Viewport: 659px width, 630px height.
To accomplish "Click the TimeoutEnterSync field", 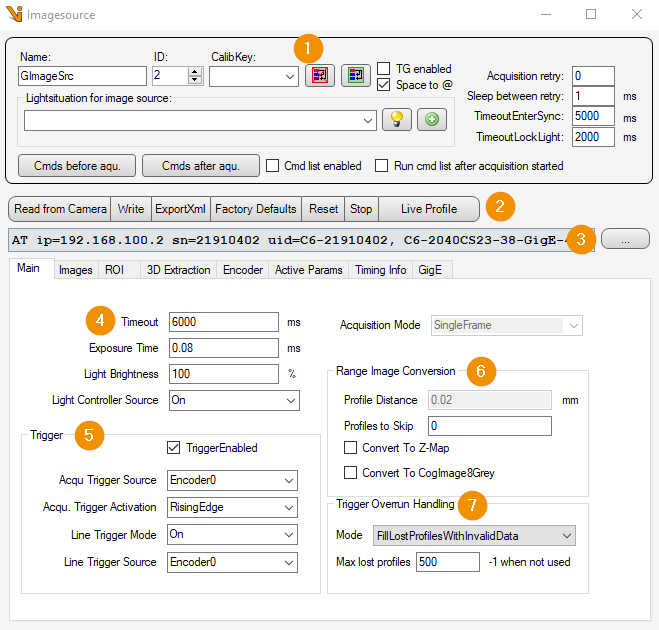I will pos(593,116).
